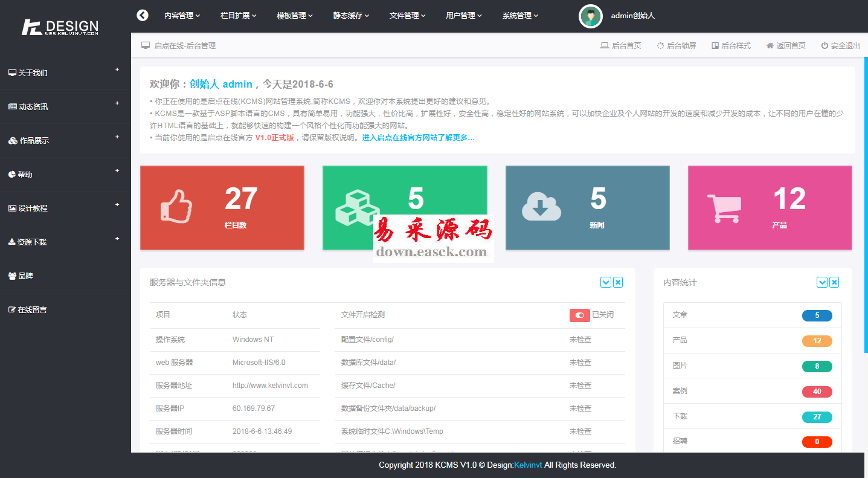Click the pie chart icon beside 帮助
Image resolution: width=868 pixels, height=478 pixels.
coord(11,174)
